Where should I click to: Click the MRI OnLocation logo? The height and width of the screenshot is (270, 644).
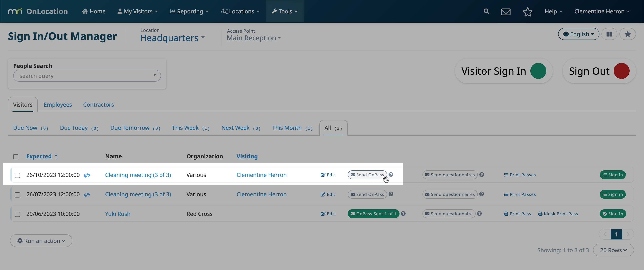coord(38,11)
